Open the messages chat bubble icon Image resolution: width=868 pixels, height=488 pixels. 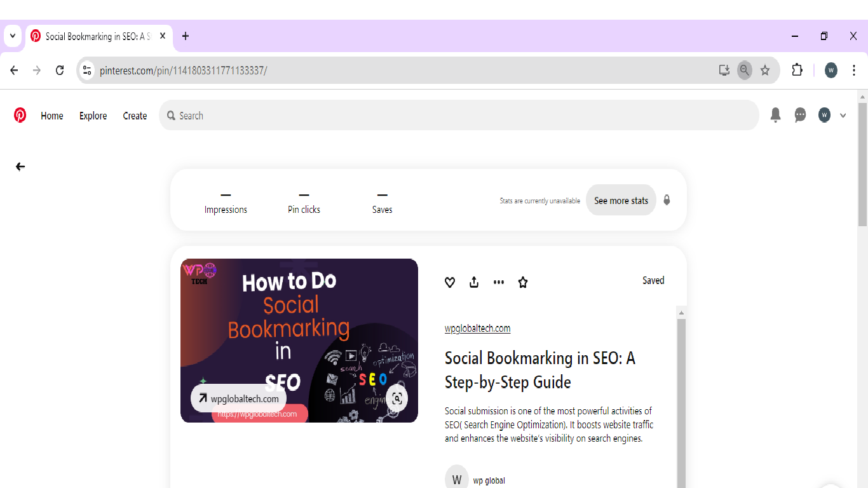[x=800, y=115]
